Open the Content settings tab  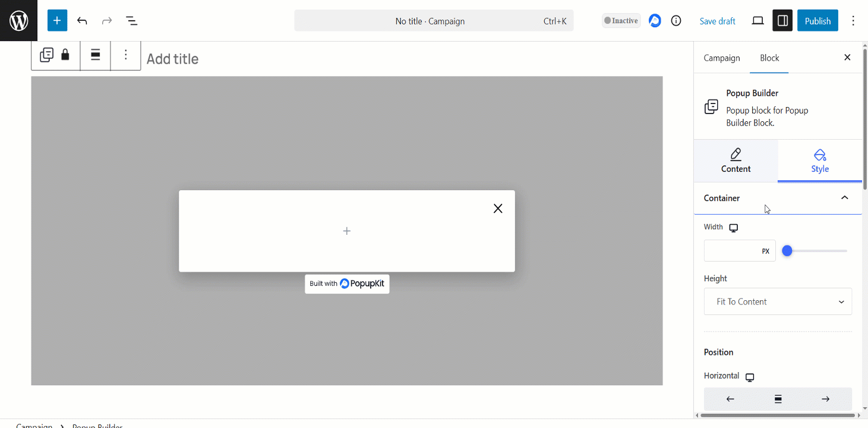(x=736, y=160)
